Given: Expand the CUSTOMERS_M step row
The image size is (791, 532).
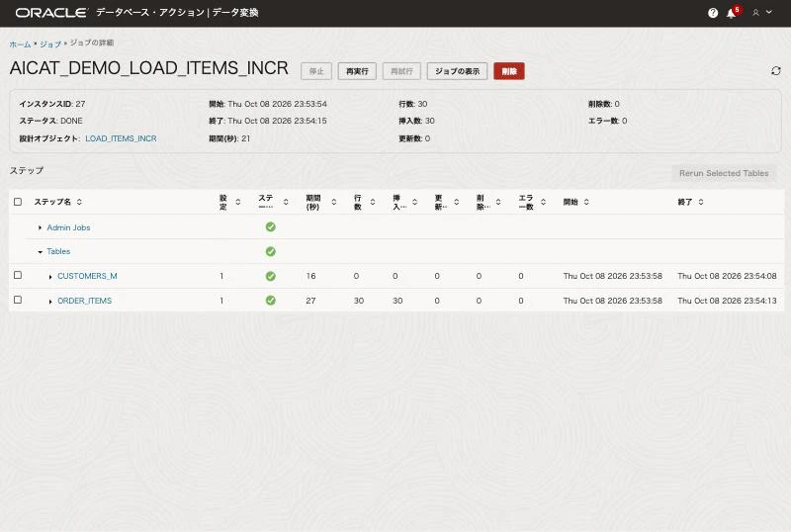Looking at the screenshot, I should tap(50, 277).
